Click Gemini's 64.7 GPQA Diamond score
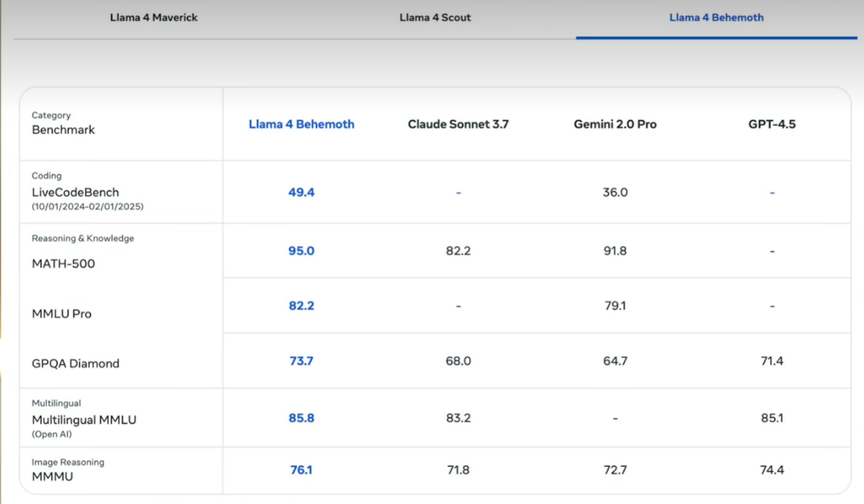 coord(615,361)
